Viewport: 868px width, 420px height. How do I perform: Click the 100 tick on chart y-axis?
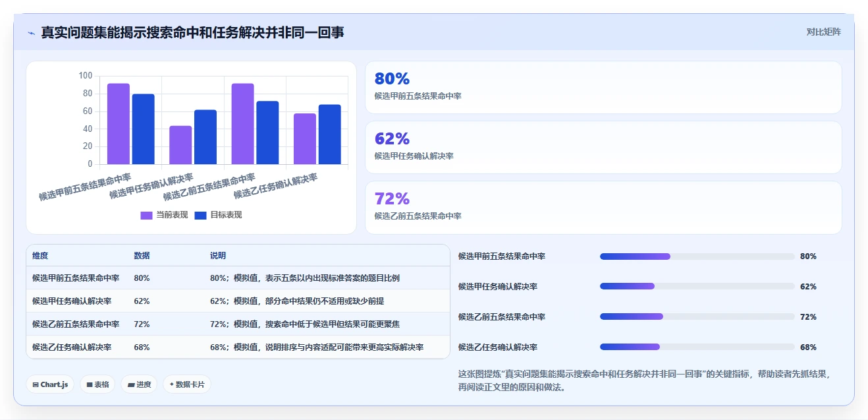click(85, 76)
